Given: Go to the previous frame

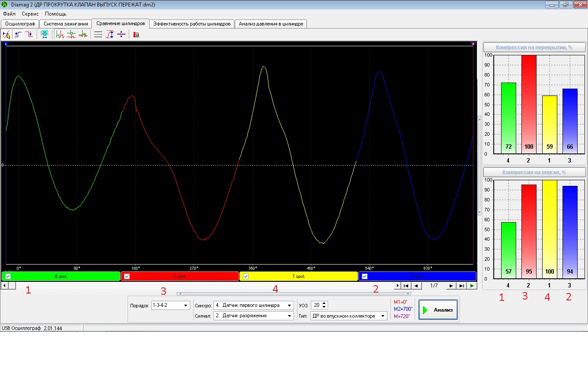Looking at the screenshot, I should tap(416, 286).
